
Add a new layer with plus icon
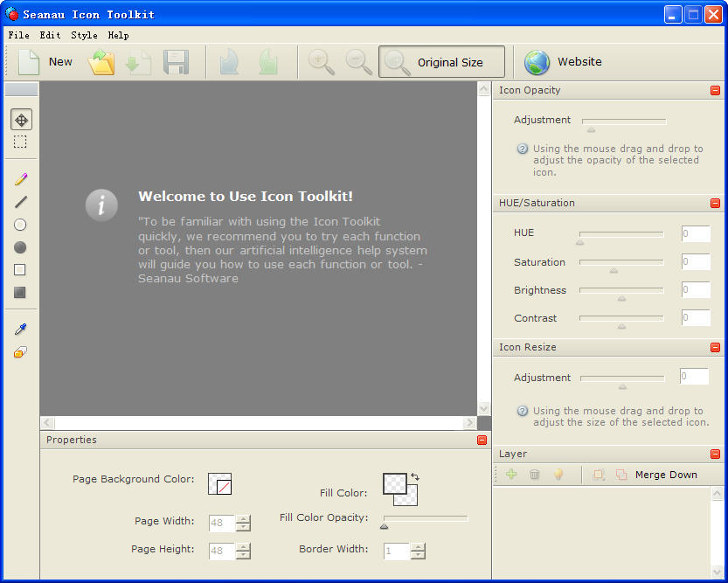[x=511, y=475]
